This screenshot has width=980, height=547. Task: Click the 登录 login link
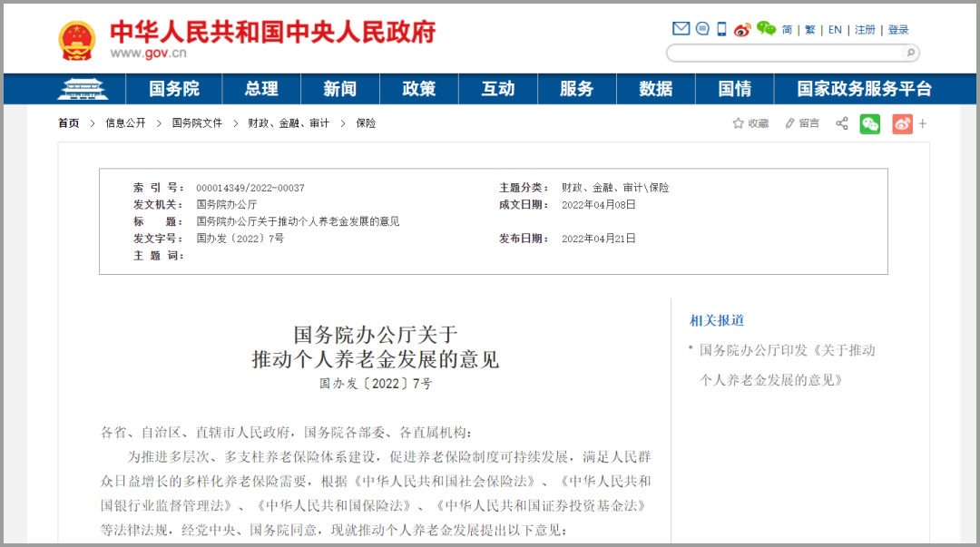click(898, 30)
